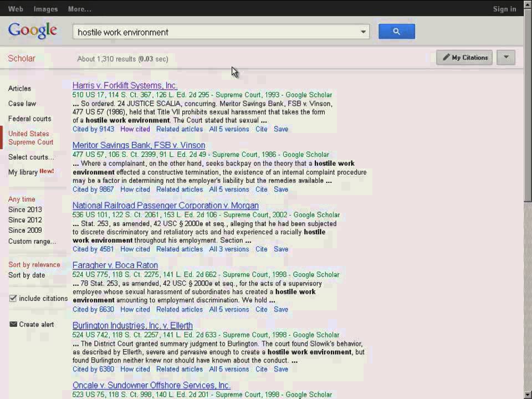Click the pencil icon in My Citations
Viewport: 532px width, 399px height.
click(446, 57)
